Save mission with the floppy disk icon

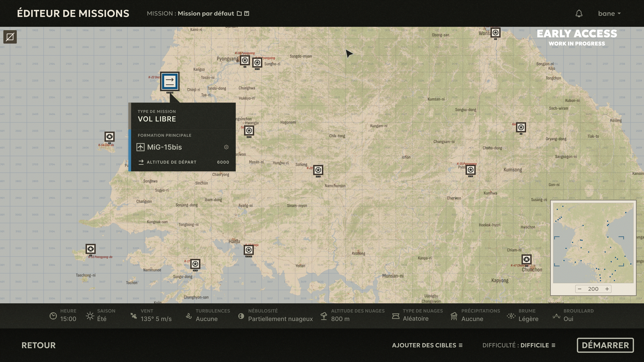pyautogui.click(x=247, y=13)
